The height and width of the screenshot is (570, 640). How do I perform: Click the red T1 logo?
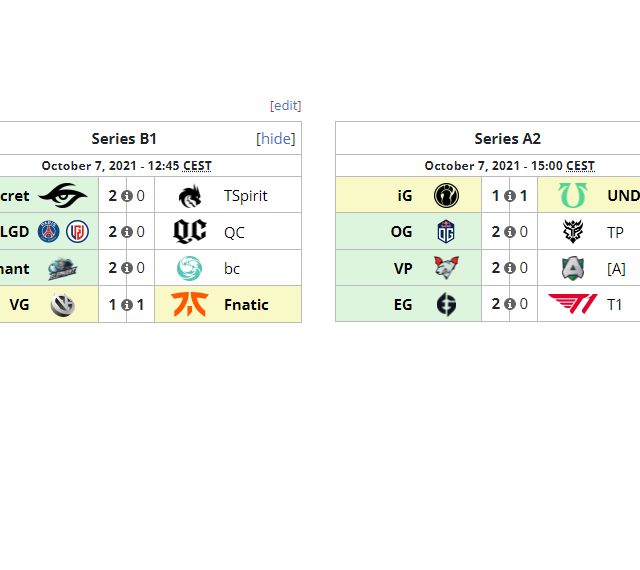tap(572, 304)
